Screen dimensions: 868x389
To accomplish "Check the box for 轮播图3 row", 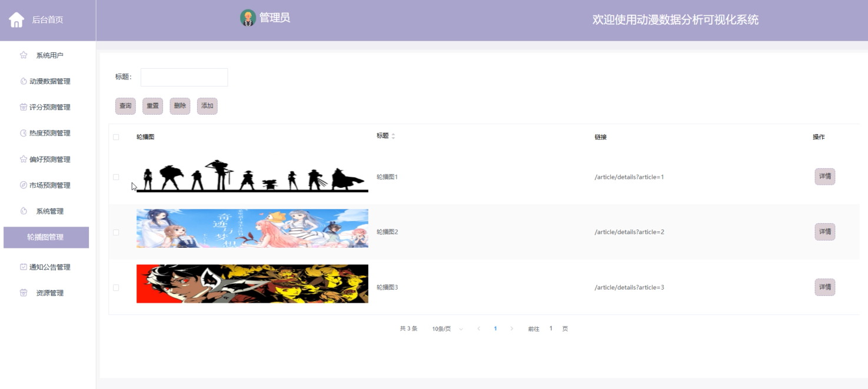I will 116,288.
